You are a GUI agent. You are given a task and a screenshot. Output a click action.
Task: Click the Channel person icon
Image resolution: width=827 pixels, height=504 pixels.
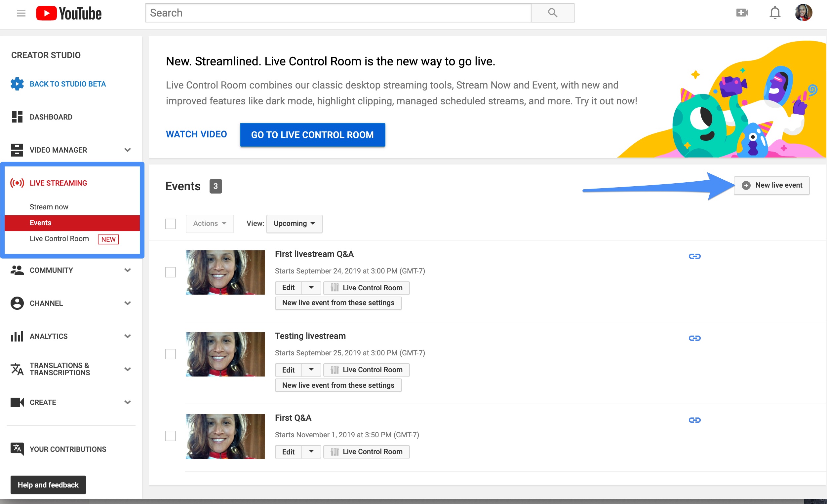point(17,303)
